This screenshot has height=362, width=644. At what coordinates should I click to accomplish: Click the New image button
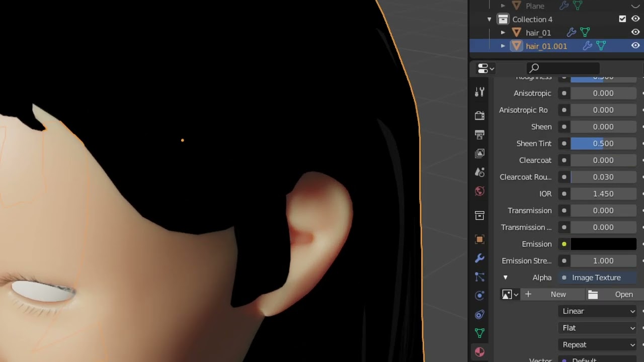552,294
